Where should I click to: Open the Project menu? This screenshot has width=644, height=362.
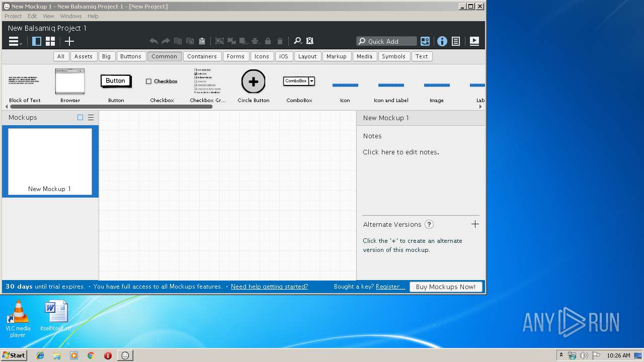pos(13,16)
